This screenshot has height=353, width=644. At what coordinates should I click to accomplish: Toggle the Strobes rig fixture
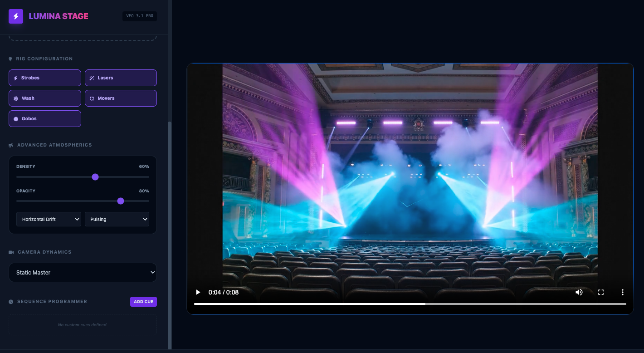click(x=44, y=78)
